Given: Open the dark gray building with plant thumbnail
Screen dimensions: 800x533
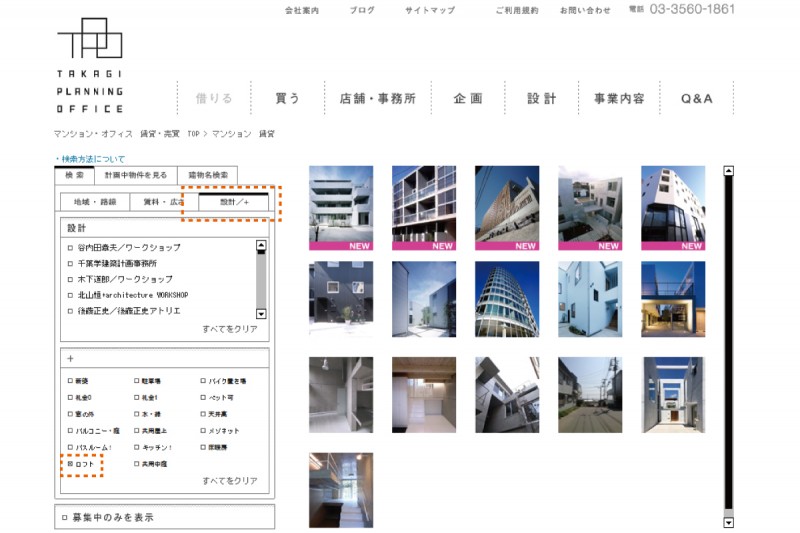Looking at the screenshot, I should click(341, 299).
